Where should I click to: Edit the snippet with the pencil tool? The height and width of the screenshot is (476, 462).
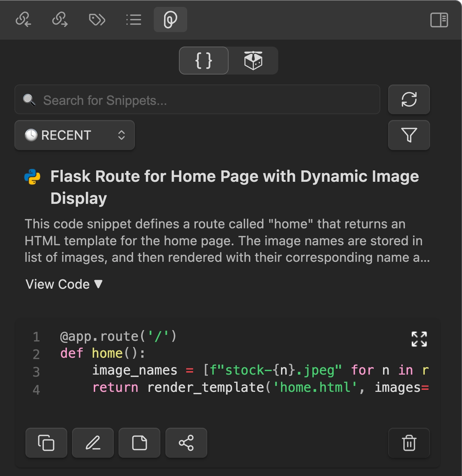[93, 443]
